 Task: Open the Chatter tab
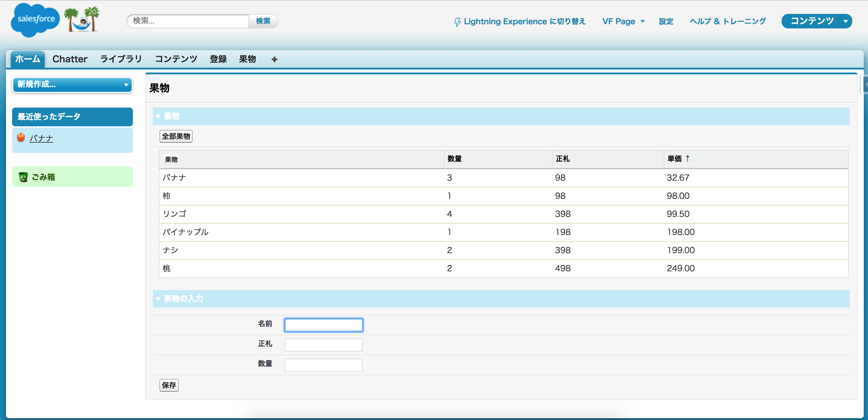click(70, 59)
